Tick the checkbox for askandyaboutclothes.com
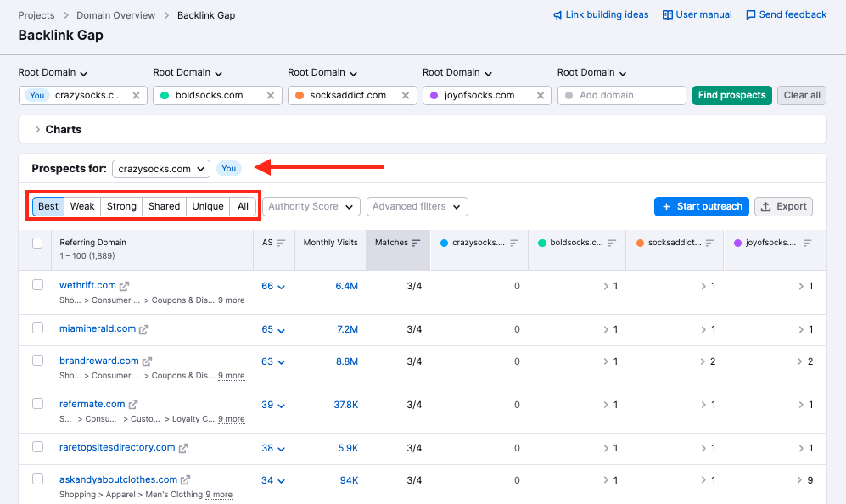The width and height of the screenshot is (846, 504). 37,479
